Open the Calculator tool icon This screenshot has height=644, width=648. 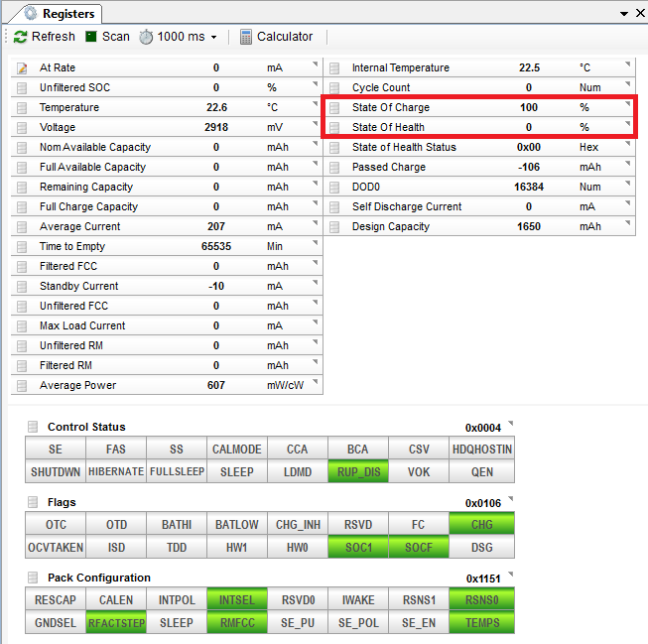[246, 37]
